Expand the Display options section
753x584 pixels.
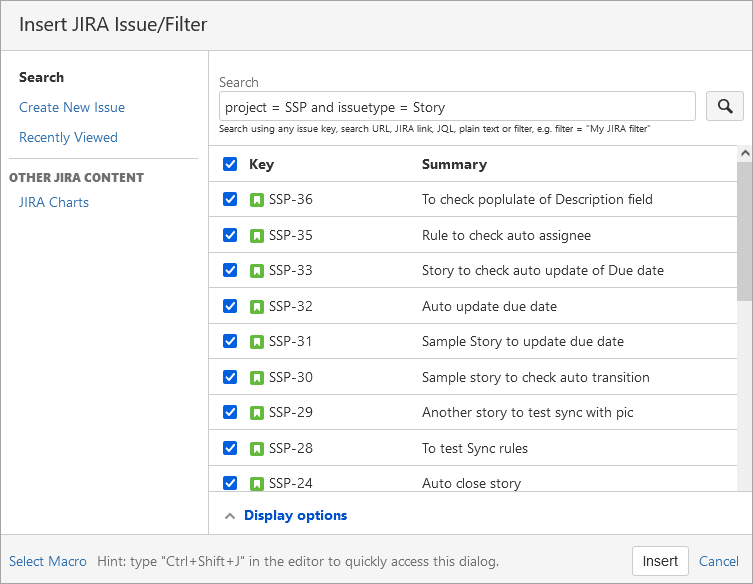click(x=295, y=516)
